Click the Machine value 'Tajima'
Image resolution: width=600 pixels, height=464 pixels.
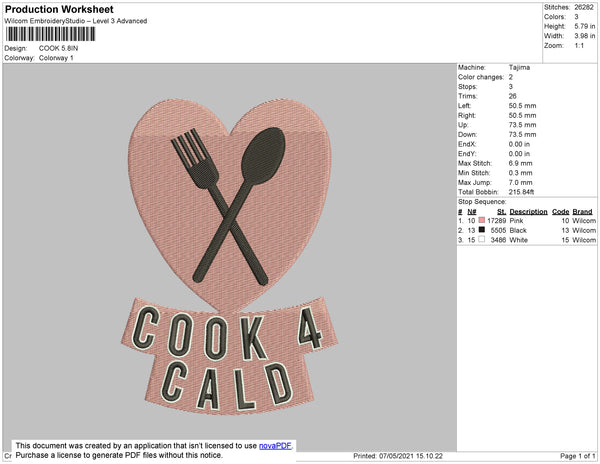click(x=519, y=67)
